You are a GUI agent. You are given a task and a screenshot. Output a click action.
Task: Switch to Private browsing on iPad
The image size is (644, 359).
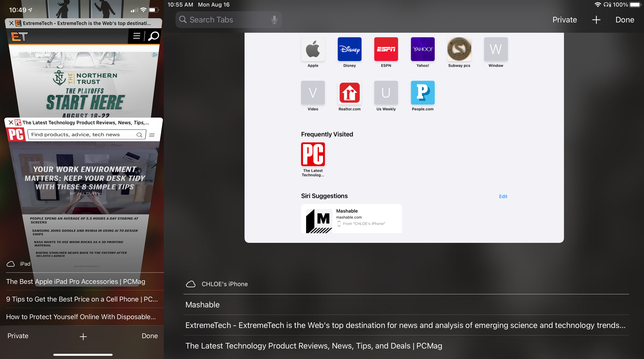point(564,19)
